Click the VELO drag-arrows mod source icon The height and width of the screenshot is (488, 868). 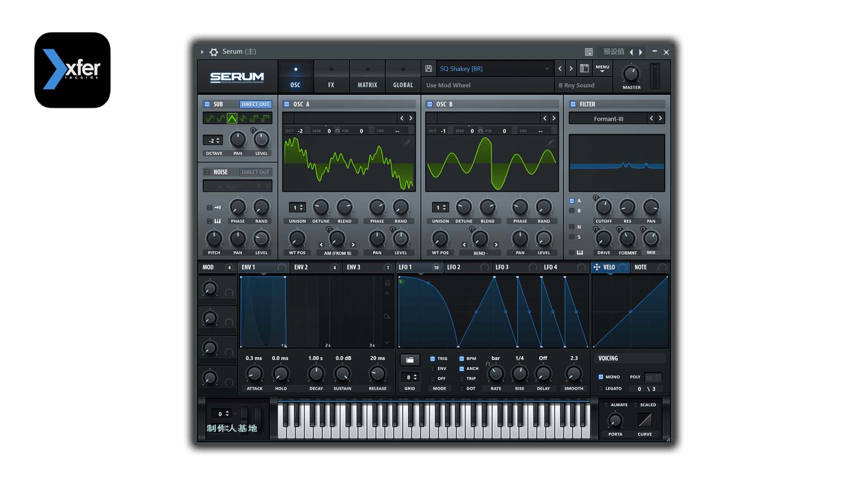pos(597,267)
